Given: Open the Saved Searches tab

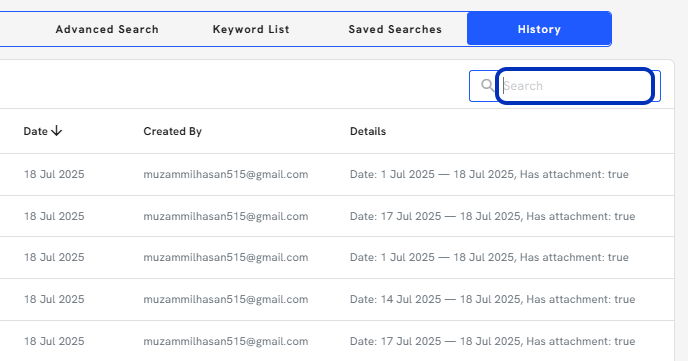Looking at the screenshot, I should click(x=395, y=29).
